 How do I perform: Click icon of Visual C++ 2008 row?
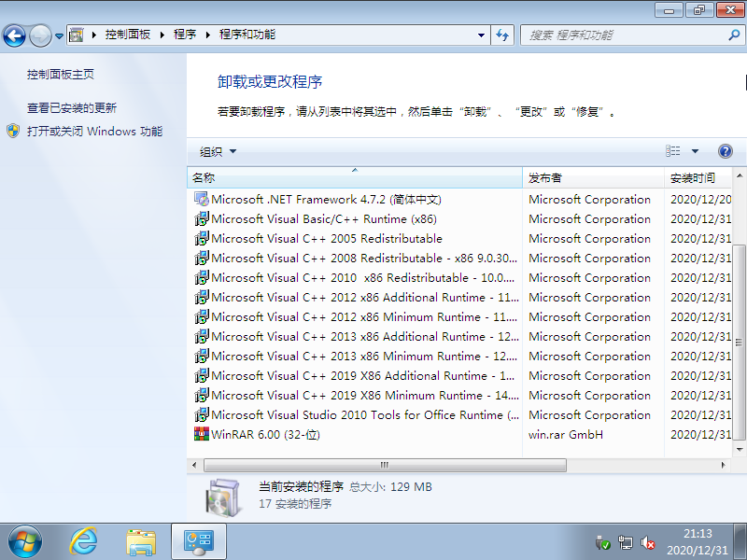202,258
